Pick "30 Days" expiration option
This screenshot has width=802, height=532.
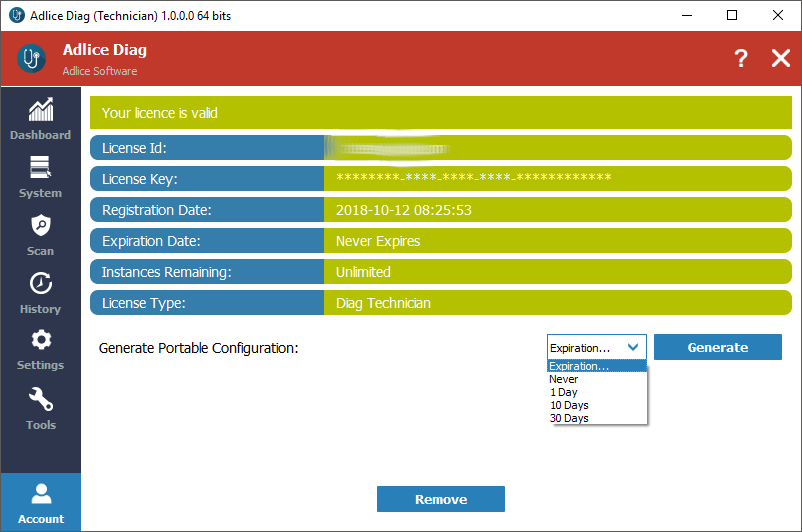point(569,418)
